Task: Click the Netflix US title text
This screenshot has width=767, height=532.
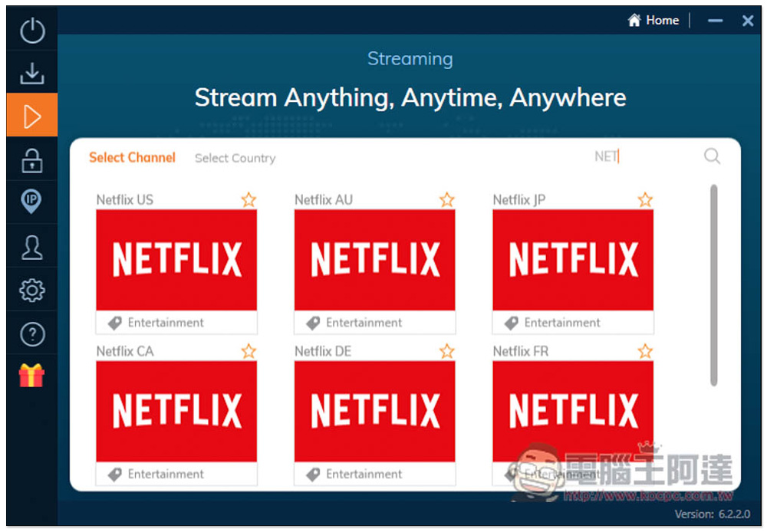Action: (125, 199)
